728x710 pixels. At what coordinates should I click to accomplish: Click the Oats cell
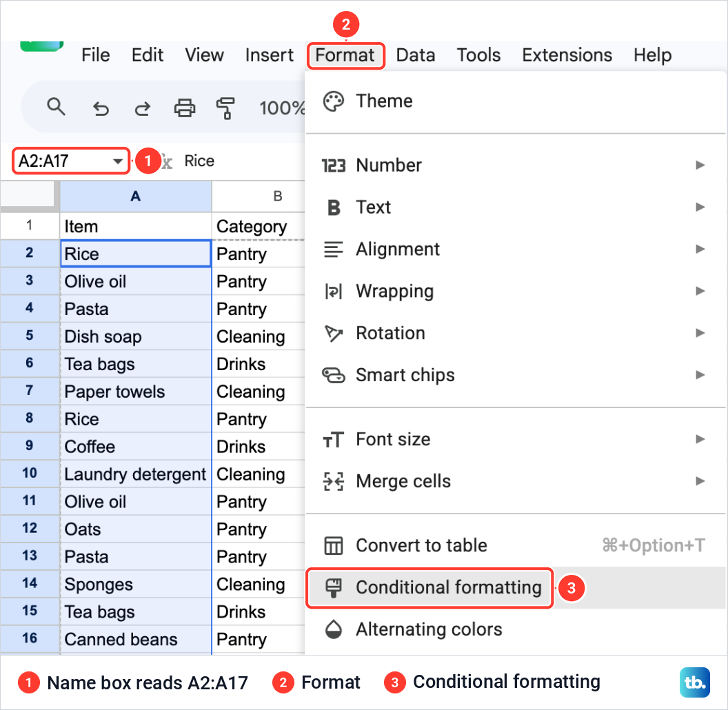pyautogui.click(x=136, y=529)
